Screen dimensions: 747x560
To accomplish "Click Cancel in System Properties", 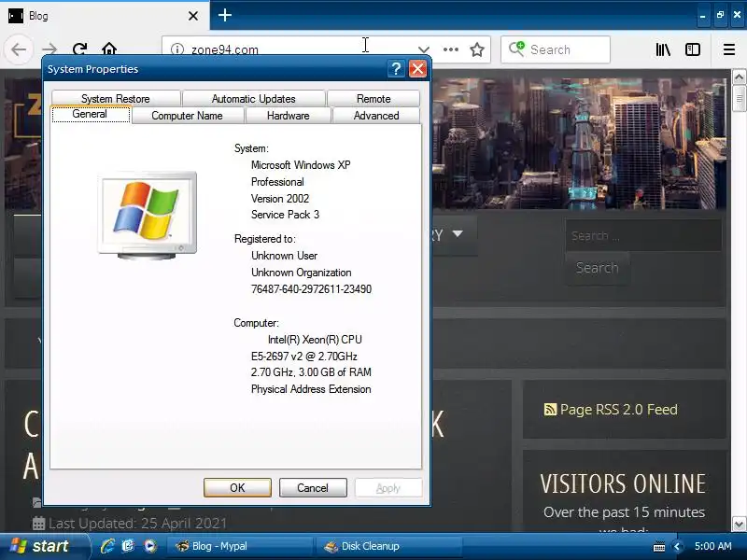I will pos(313,487).
